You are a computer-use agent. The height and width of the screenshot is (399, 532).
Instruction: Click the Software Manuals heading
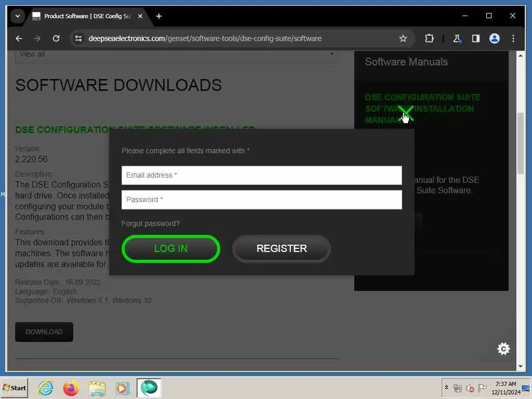pyautogui.click(x=406, y=62)
